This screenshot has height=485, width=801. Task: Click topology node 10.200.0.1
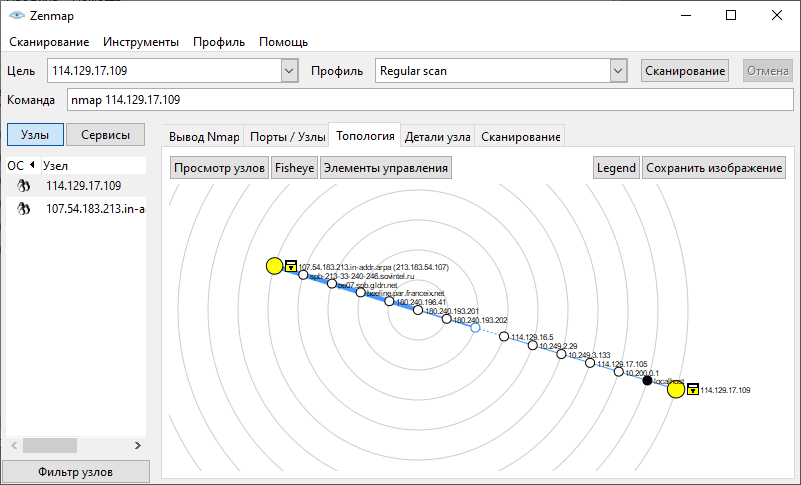coord(619,372)
